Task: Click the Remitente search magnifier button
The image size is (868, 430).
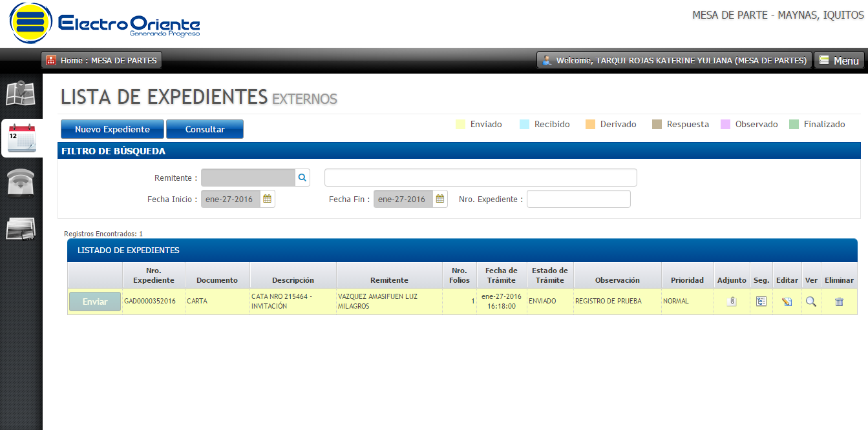Action: (x=302, y=178)
